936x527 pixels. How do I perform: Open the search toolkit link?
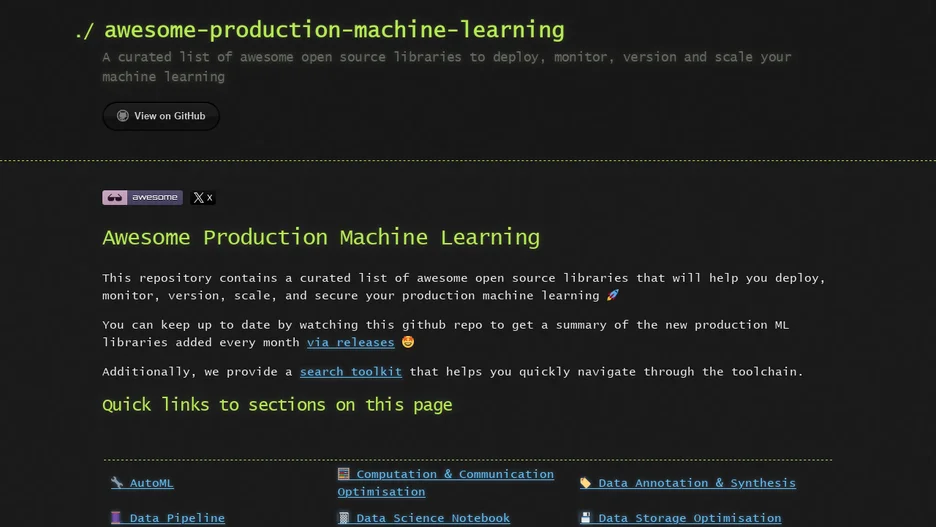click(350, 371)
